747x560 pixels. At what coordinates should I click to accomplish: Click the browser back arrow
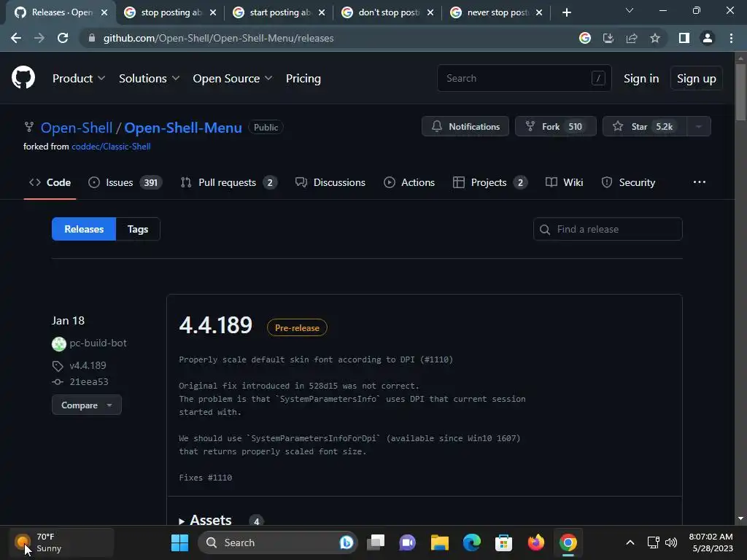(16, 38)
